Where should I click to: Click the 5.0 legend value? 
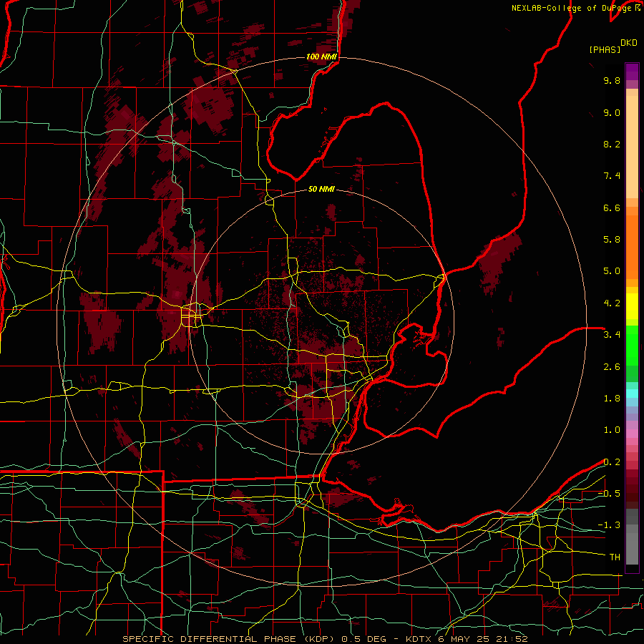click(x=612, y=271)
